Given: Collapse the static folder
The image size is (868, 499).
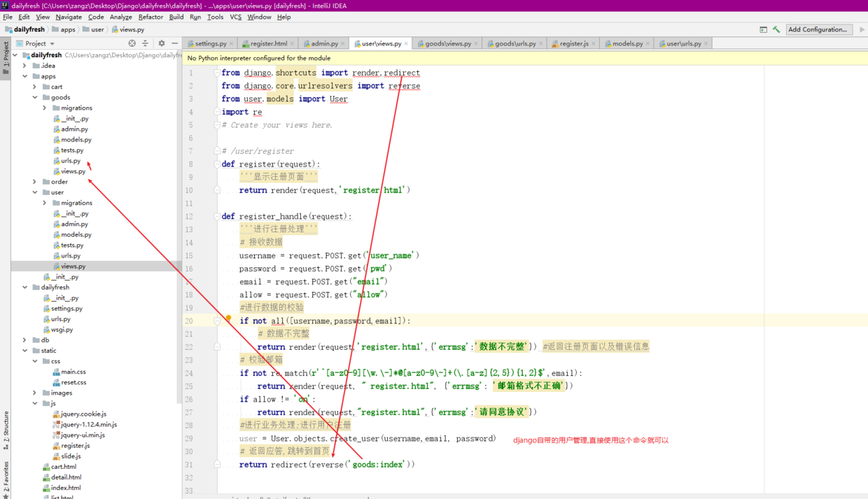Looking at the screenshot, I should pos(25,351).
